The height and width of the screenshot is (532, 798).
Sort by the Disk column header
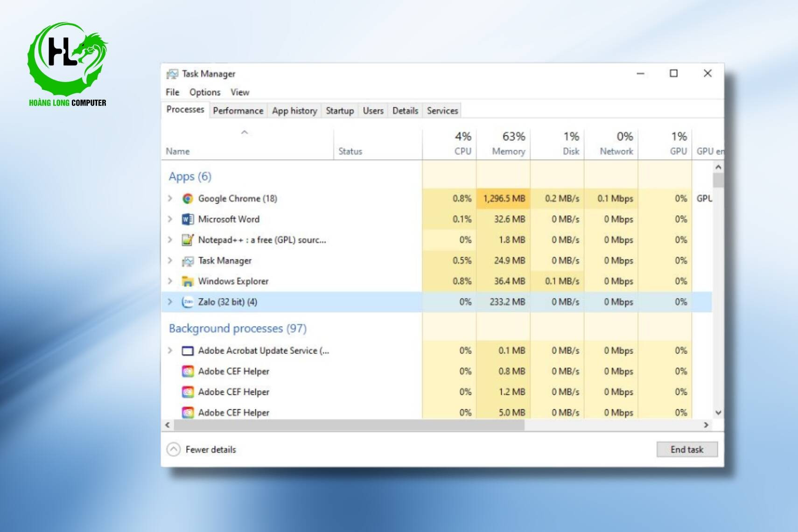pyautogui.click(x=557, y=143)
